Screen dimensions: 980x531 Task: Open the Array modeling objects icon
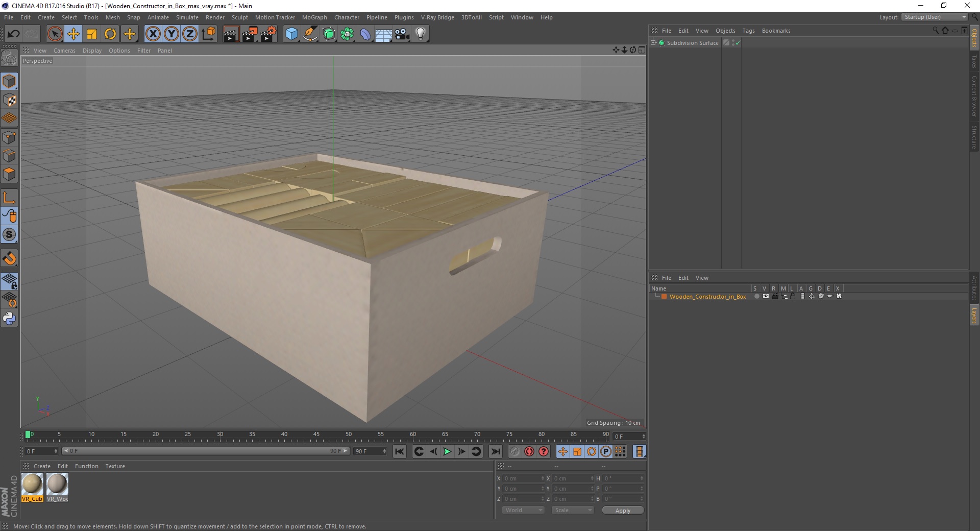click(x=348, y=34)
